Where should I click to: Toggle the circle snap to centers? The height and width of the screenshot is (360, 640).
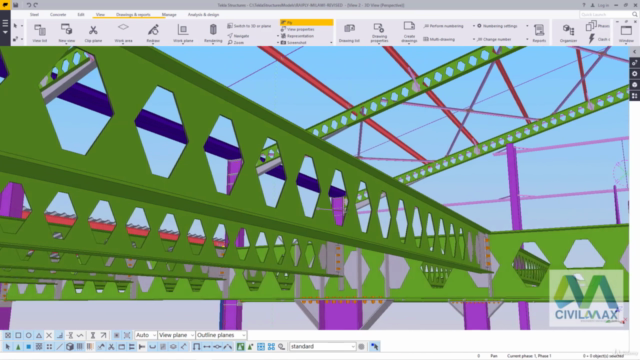click(29, 335)
